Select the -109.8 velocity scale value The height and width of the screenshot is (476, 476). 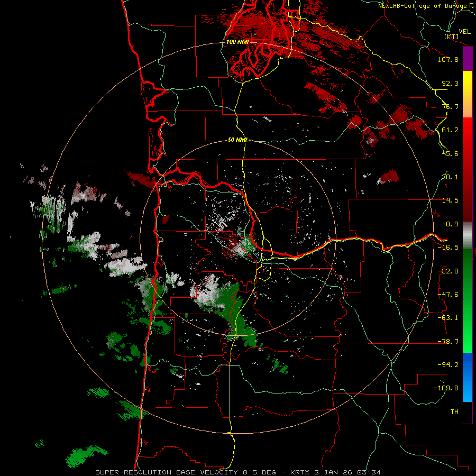pos(446,388)
